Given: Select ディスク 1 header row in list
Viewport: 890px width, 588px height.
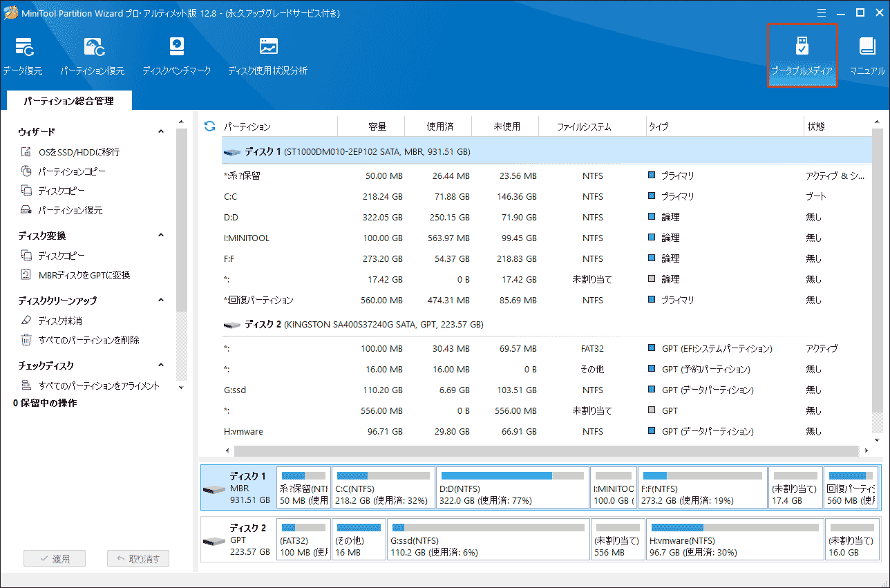Looking at the screenshot, I should 547,151.
